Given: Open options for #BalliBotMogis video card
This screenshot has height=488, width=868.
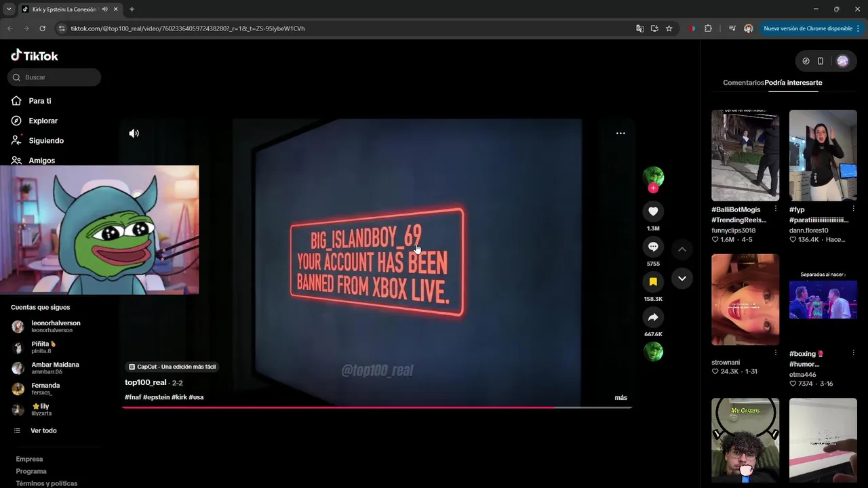Looking at the screenshot, I should [776, 209].
